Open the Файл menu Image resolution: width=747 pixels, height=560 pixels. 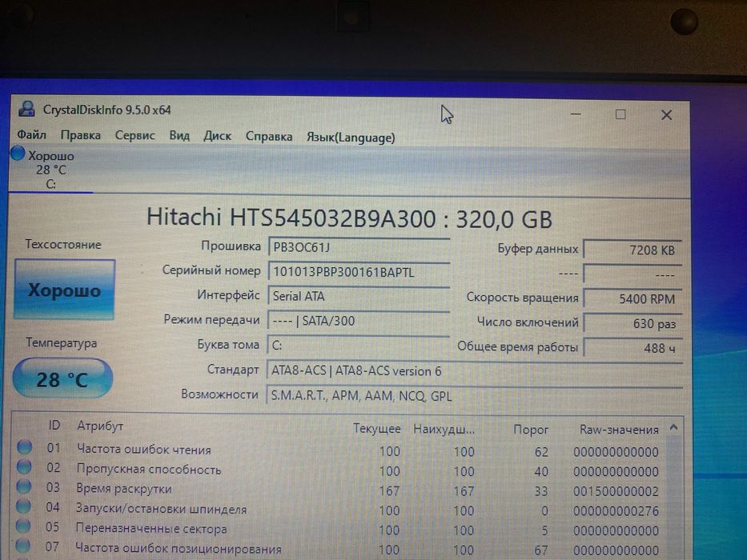pos(31,134)
